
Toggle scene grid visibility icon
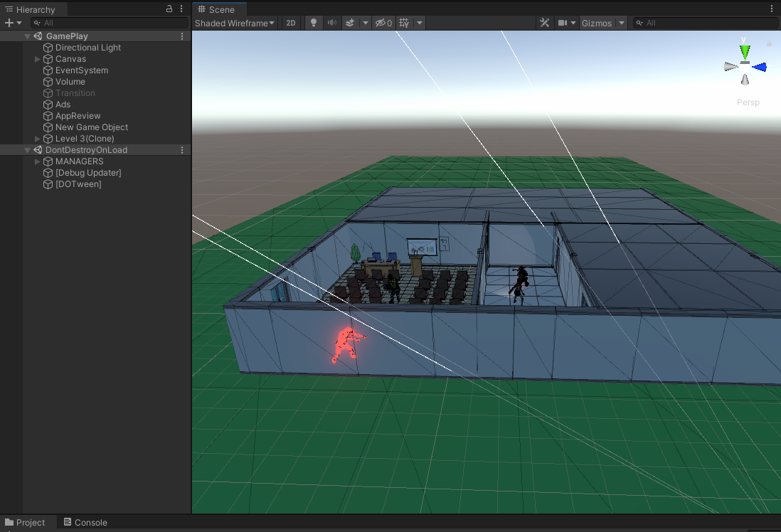(x=404, y=23)
